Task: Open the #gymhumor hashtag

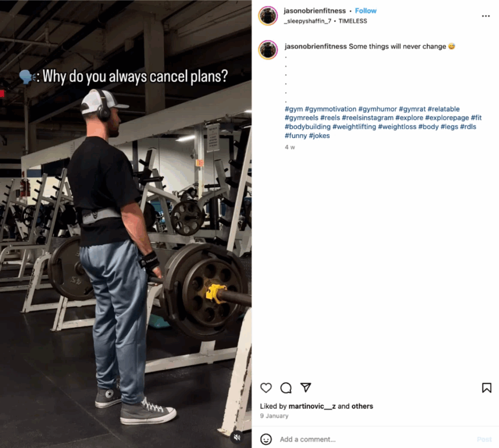Action: (x=378, y=109)
